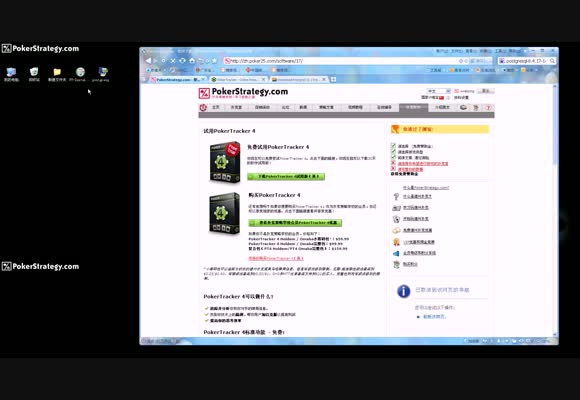The width and height of the screenshot is (580, 400).
Task: Click the green buy PokerTracker 4 button
Action: click(x=295, y=223)
